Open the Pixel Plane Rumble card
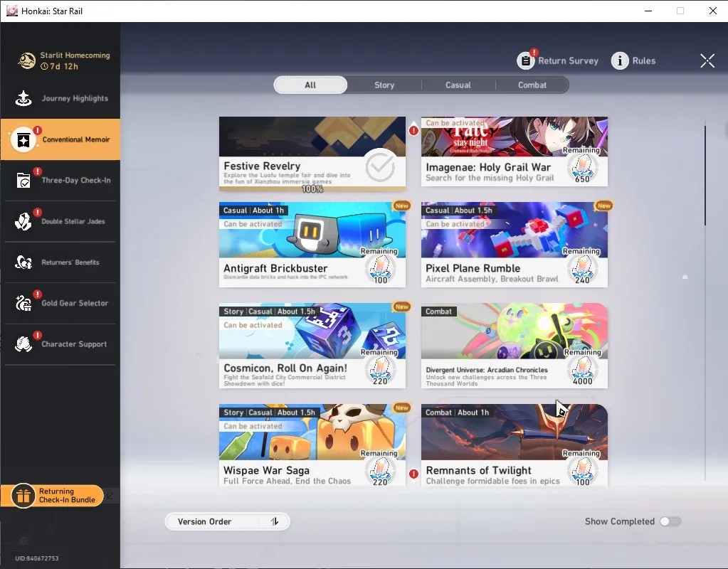This screenshot has height=569, width=728. (514, 245)
